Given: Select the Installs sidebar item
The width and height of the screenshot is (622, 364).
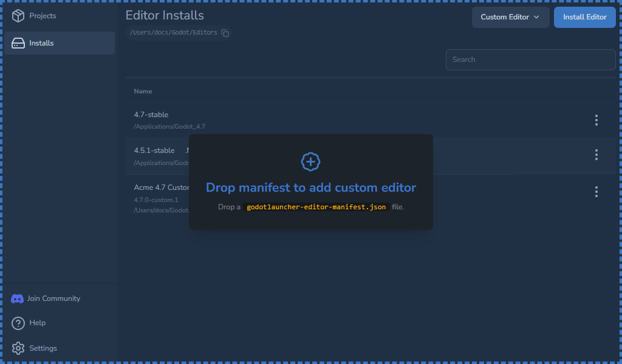Looking at the screenshot, I should pos(60,43).
